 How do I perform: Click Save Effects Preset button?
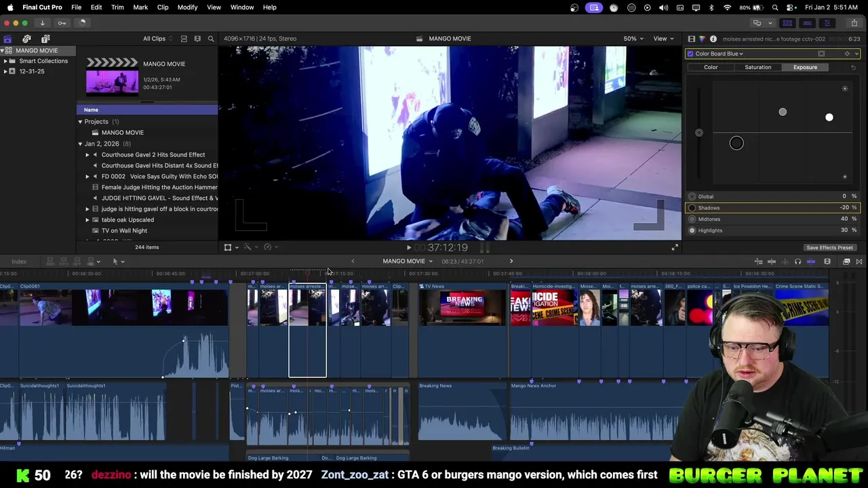[829, 247]
